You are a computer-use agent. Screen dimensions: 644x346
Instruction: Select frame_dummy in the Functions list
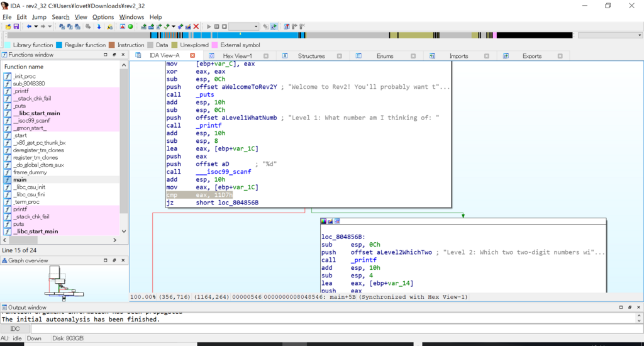click(x=61, y=172)
